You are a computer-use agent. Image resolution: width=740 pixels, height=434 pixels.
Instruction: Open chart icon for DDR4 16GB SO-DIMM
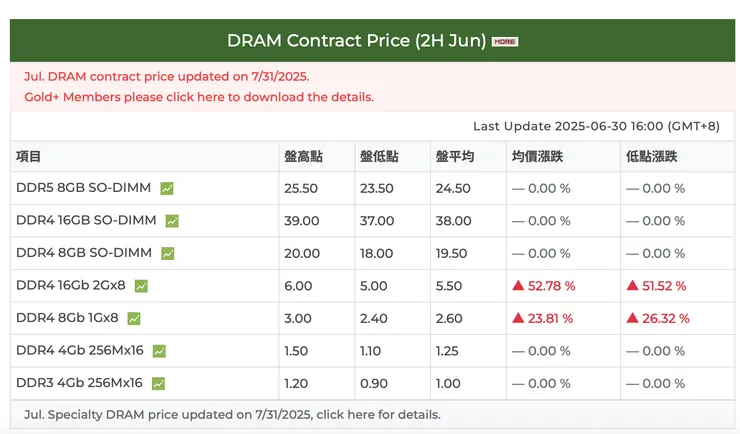(172, 221)
